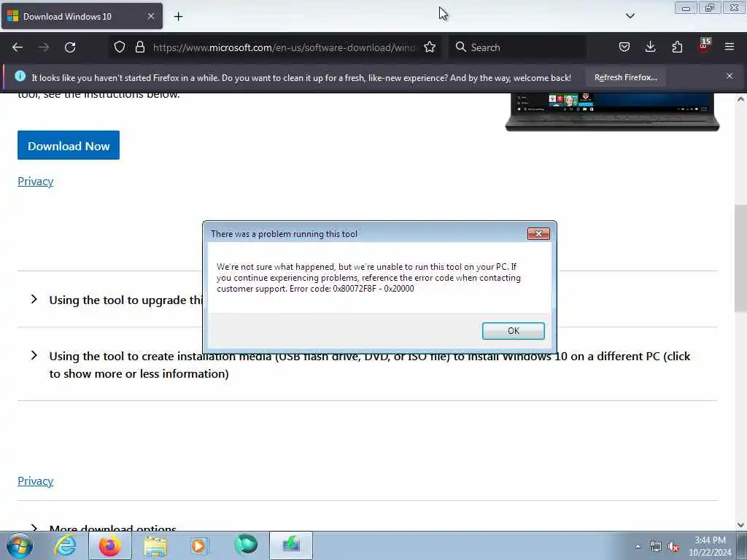Click the page vertical scrollbar thumb
The width and height of the screenshot is (747, 560).
coord(740,258)
